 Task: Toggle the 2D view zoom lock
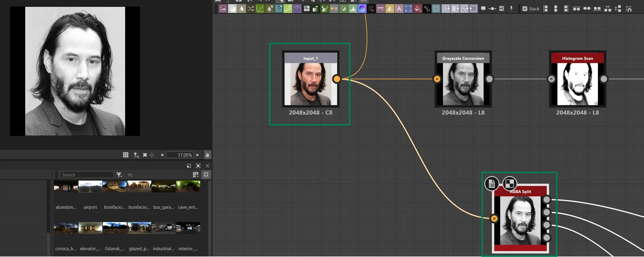(207, 155)
